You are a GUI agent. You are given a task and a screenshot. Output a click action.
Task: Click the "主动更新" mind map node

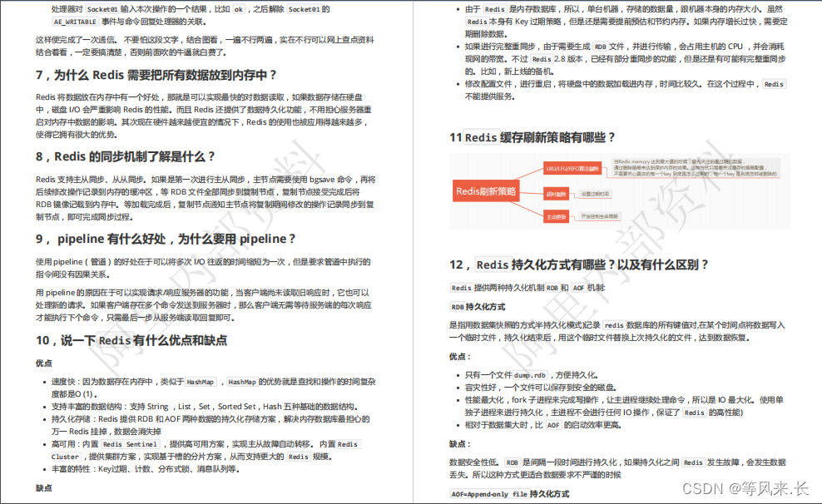(557, 217)
